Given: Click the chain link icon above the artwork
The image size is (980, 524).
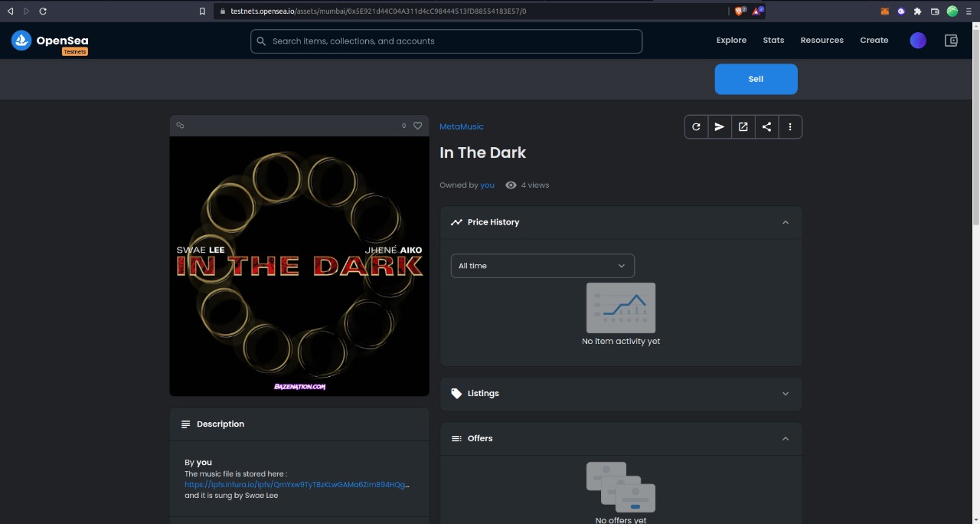Looking at the screenshot, I should (x=180, y=125).
